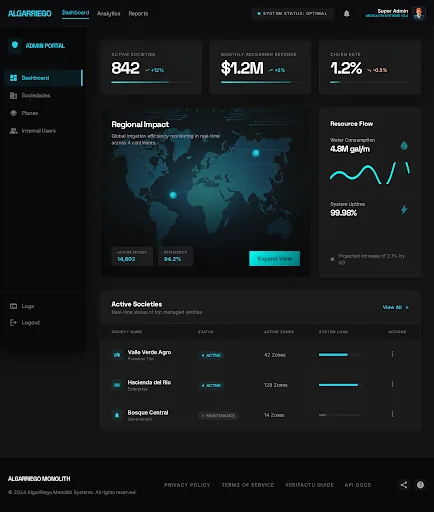434x512 pixels.
Task: Click the Sociedades building icon
Action: [x=13, y=95]
